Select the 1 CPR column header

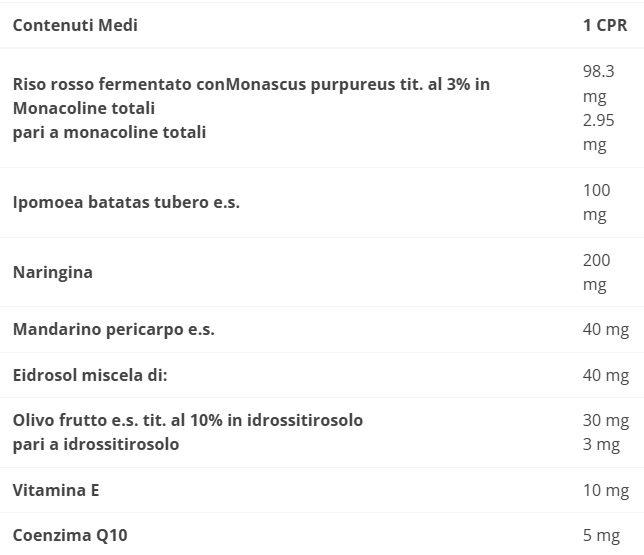pyautogui.click(x=605, y=25)
